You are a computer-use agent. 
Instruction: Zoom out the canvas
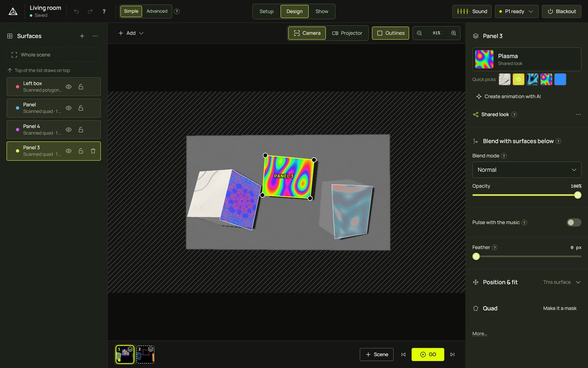419,33
